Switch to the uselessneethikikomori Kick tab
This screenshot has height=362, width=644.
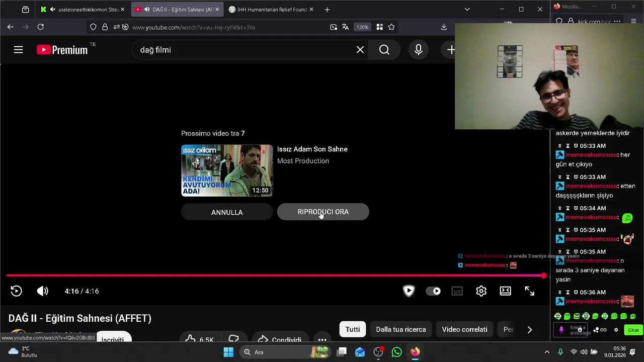(x=83, y=10)
